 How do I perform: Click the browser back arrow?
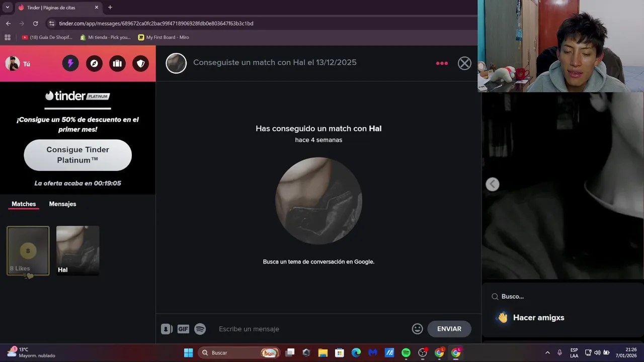pyautogui.click(x=8, y=23)
